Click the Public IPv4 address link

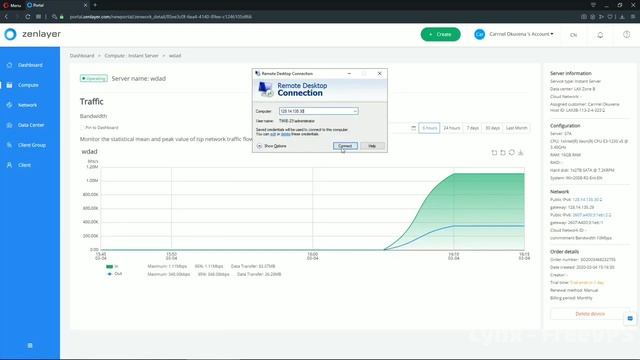point(587,200)
